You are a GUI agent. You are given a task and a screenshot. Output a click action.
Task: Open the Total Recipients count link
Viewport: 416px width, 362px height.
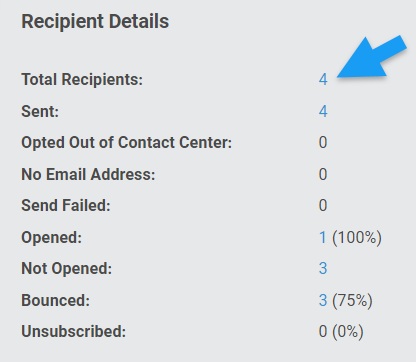click(x=323, y=80)
